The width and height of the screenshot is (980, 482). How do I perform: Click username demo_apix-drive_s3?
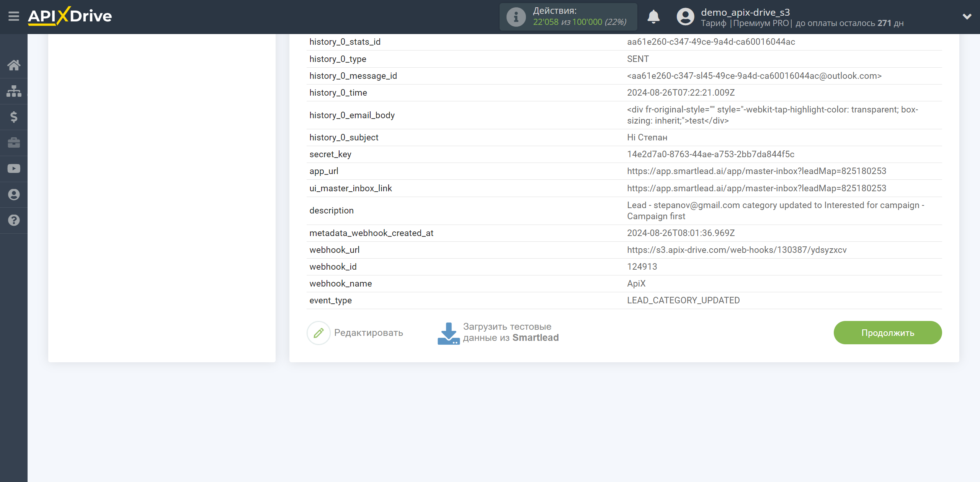(x=745, y=12)
